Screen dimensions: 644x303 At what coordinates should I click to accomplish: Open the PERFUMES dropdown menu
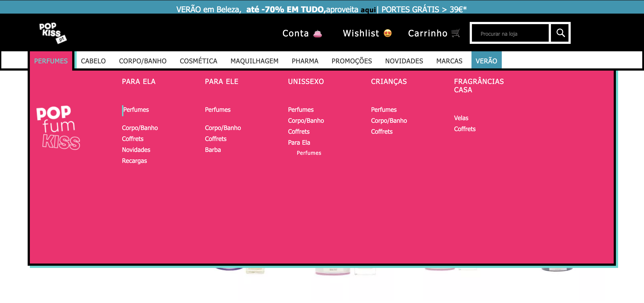(51, 61)
